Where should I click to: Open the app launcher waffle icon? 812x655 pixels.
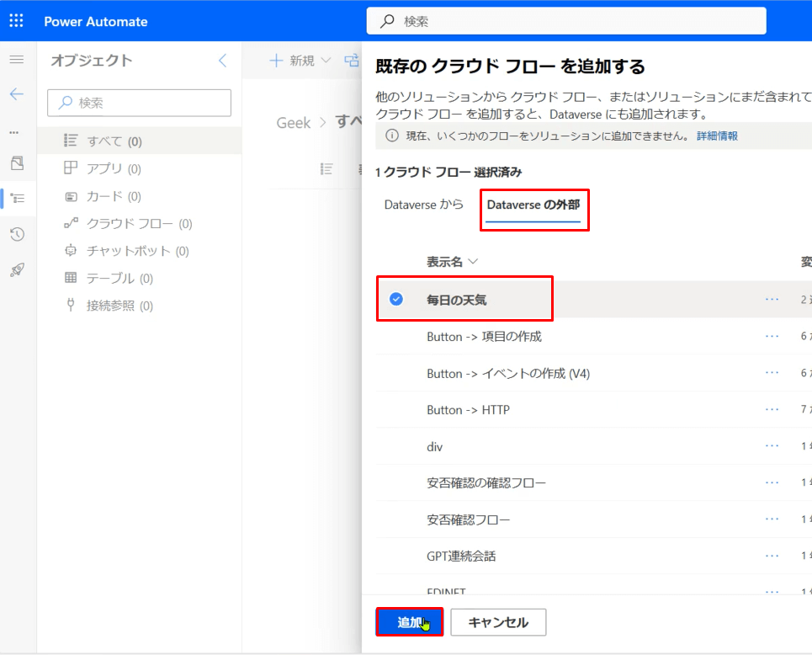point(16,21)
